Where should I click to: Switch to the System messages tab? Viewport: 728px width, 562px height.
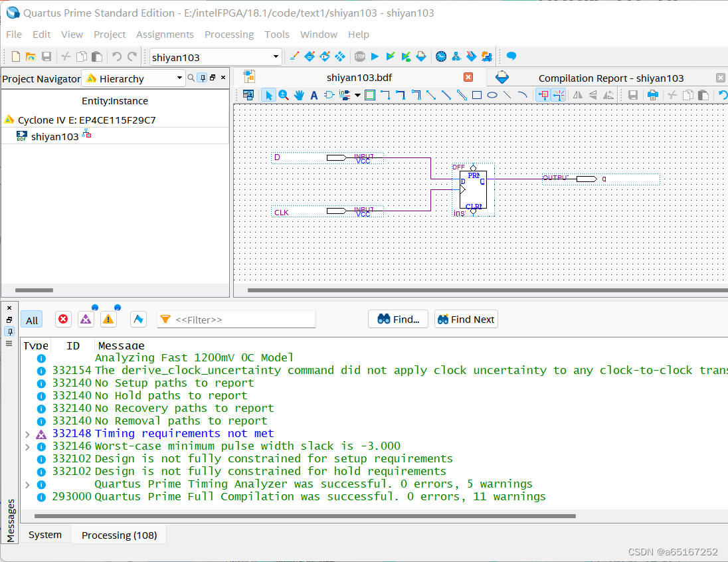45,535
